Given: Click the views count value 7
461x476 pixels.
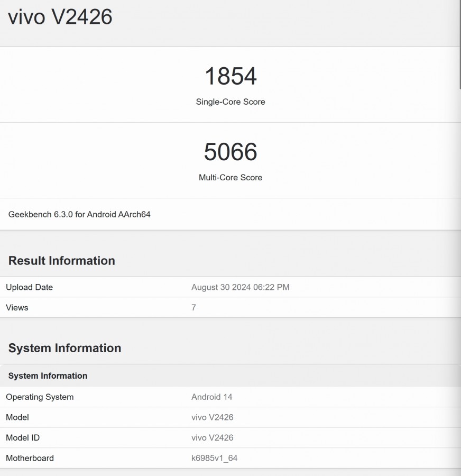Looking at the screenshot, I should (x=193, y=307).
